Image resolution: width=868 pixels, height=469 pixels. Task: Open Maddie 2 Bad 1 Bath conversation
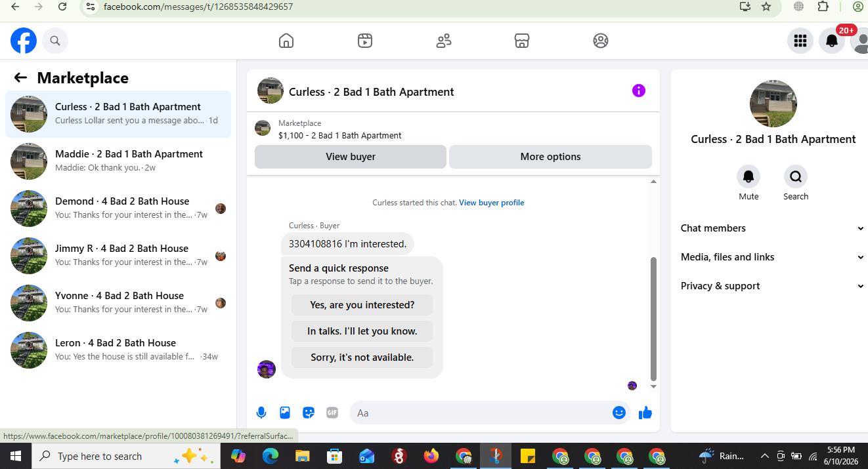pos(118,161)
